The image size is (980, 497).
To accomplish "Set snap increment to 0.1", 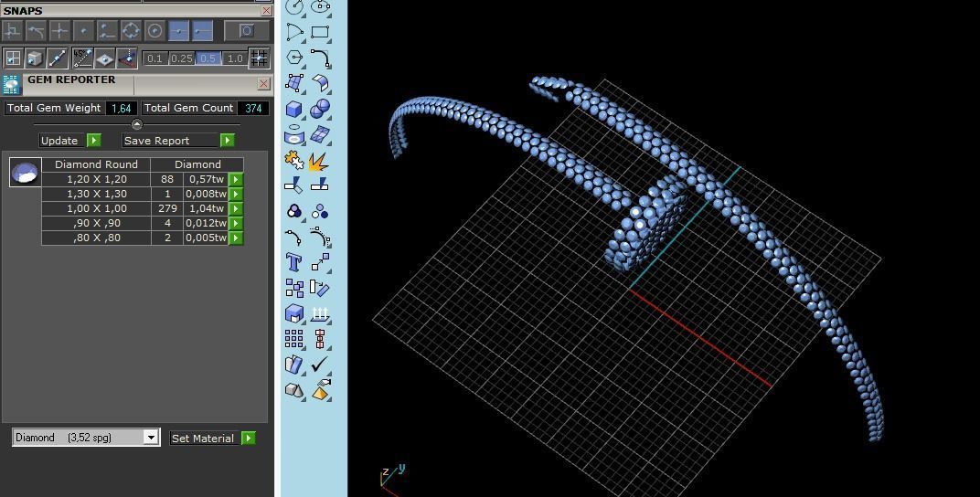I will coord(155,58).
